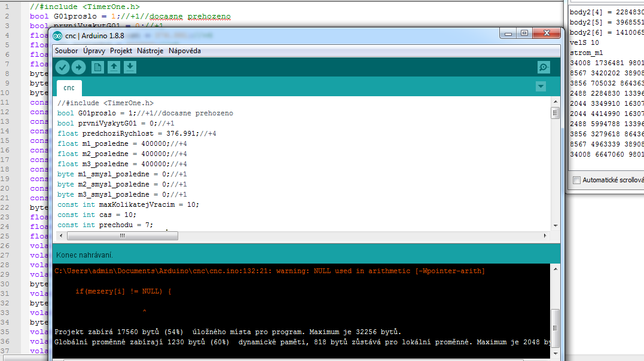Click 'Konec nahrávání.' status message
The height and width of the screenshot is (361, 644).
coord(84,255)
